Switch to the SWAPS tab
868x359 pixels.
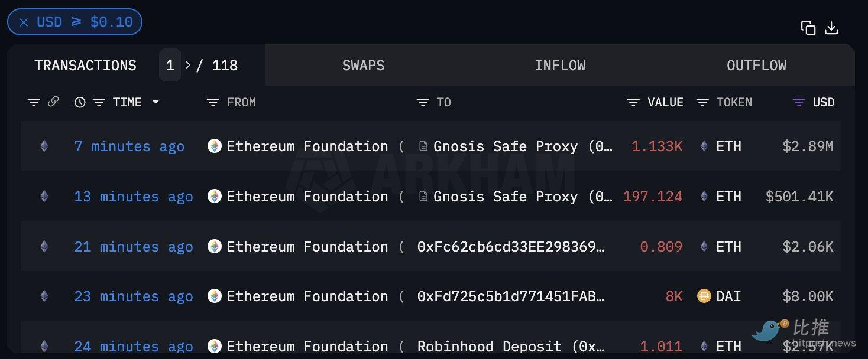click(x=363, y=66)
